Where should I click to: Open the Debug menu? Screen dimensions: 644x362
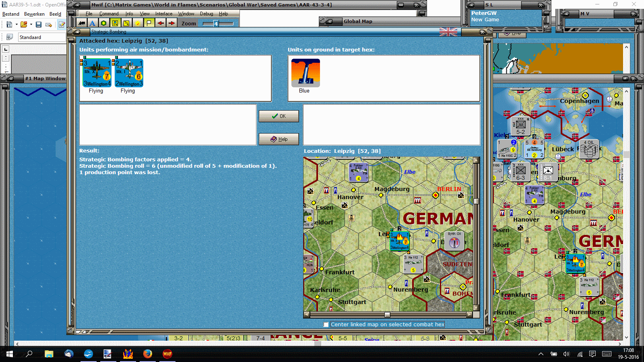click(206, 14)
